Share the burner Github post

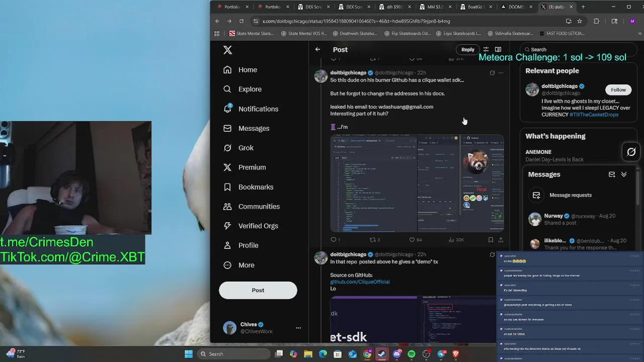click(501, 240)
